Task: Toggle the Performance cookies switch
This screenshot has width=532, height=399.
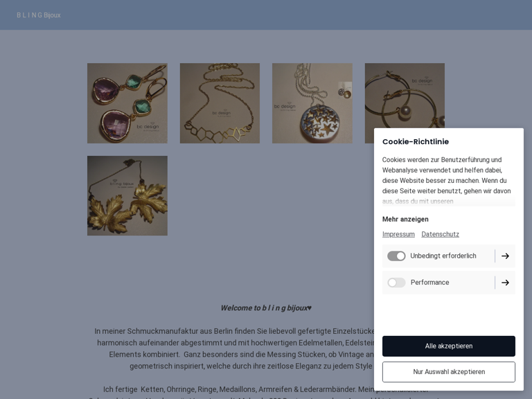Action: click(x=396, y=283)
